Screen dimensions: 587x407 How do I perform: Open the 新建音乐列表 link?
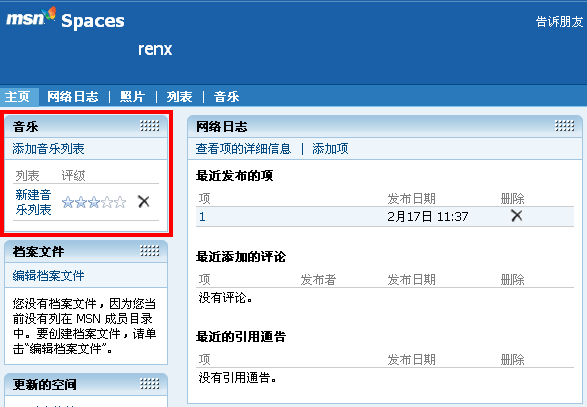(x=33, y=202)
